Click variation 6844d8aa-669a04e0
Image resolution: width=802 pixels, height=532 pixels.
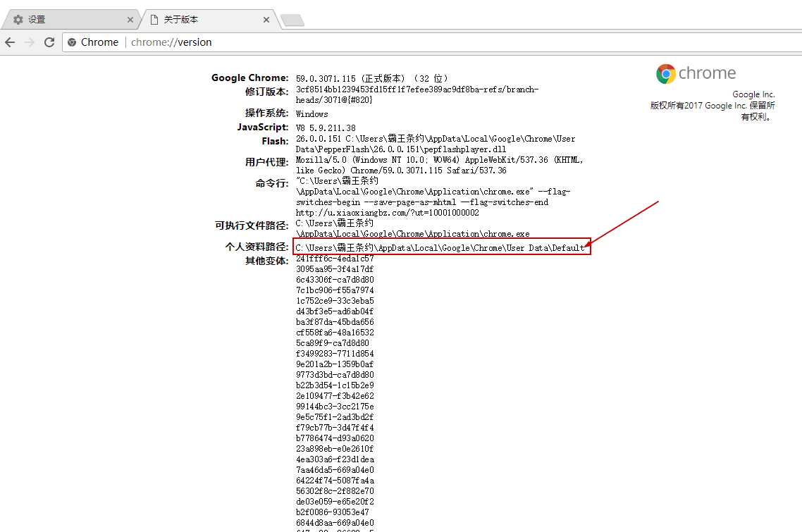(335, 523)
